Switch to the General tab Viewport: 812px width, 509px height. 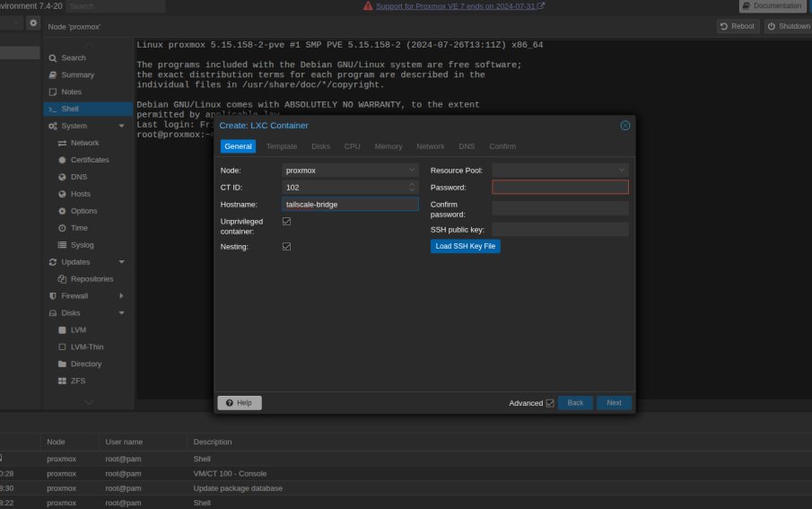tap(238, 146)
